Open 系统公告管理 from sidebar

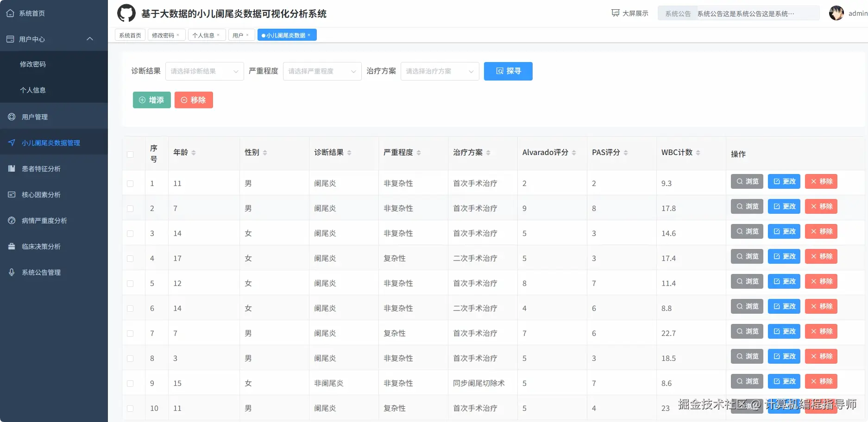(41, 272)
